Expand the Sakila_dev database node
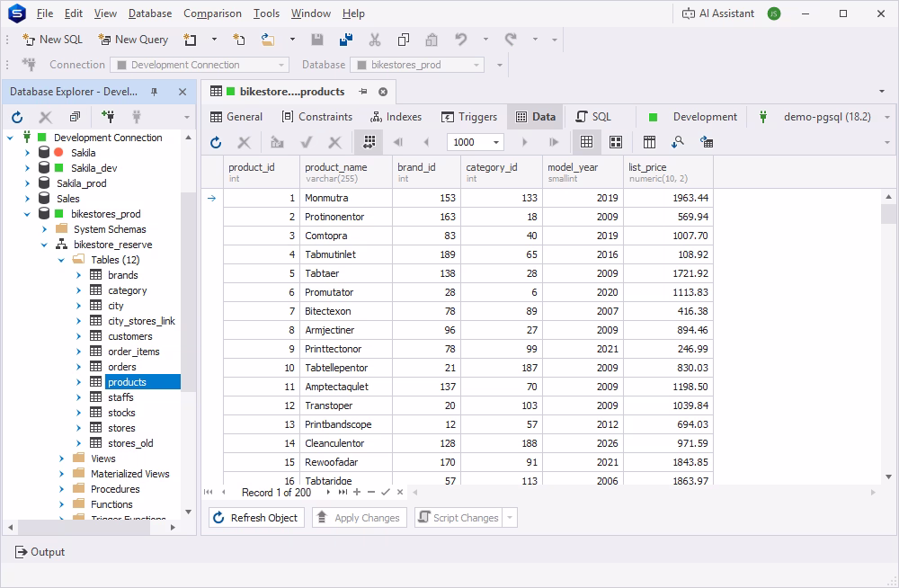Screen dimensions: 899x588 click(27, 168)
